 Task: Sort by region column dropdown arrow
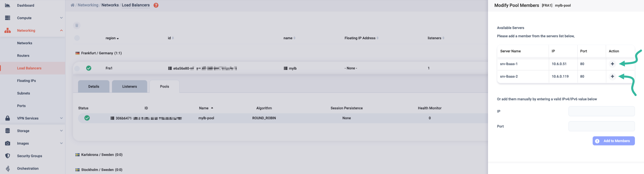(x=118, y=38)
